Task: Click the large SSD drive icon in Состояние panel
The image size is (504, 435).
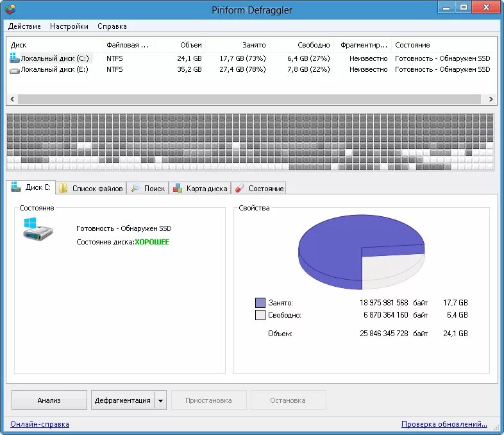Action: click(x=38, y=229)
